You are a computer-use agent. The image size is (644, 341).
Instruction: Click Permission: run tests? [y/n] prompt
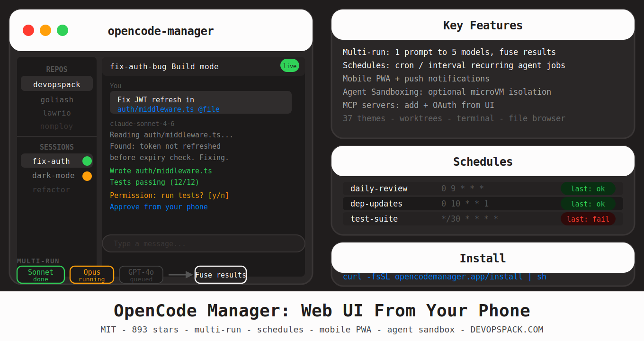click(x=170, y=195)
